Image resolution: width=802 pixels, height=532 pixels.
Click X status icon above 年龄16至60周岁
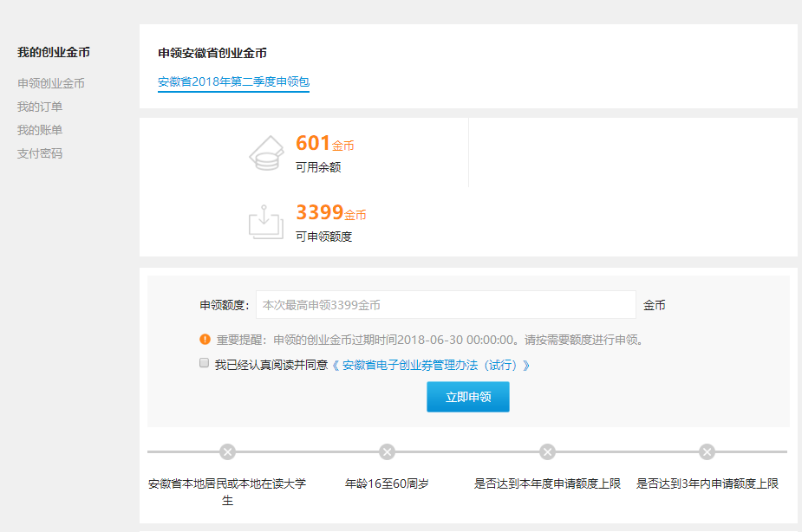click(x=388, y=451)
